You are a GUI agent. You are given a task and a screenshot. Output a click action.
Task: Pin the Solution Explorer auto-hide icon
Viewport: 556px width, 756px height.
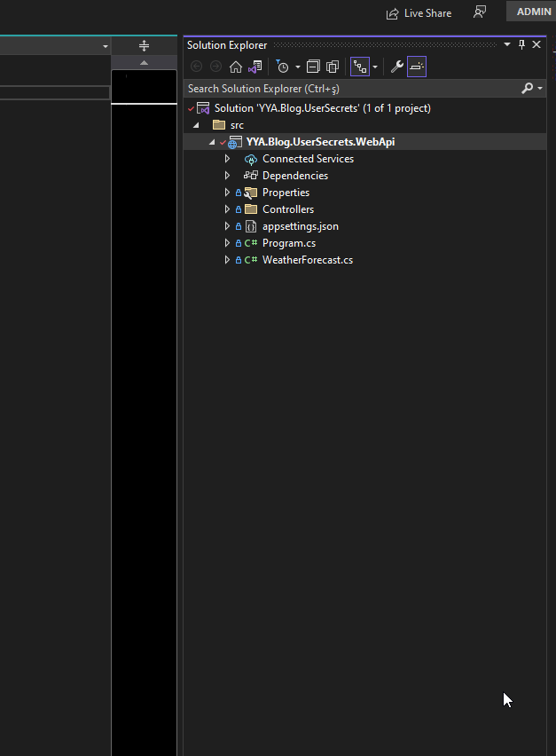click(x=521, y=44)
